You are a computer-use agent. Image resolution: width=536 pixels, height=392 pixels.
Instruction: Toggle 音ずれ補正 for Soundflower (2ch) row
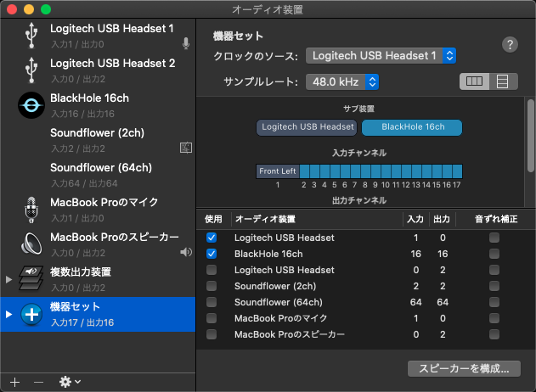tap(494, 286)
